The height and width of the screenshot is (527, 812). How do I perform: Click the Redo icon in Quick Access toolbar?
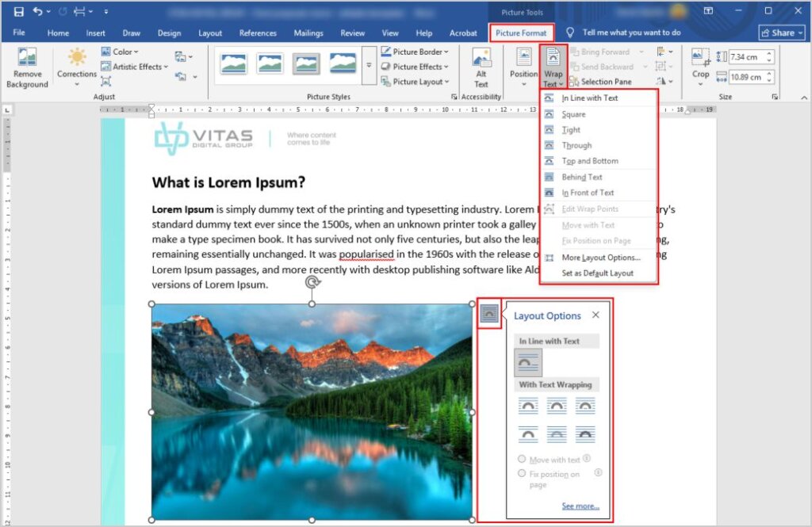(63, 11)
